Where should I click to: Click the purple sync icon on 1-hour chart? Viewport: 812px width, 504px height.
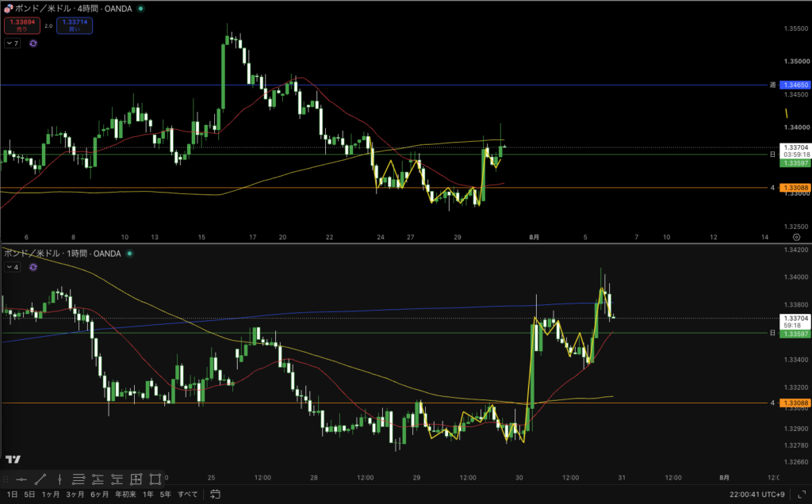[33, 268]
